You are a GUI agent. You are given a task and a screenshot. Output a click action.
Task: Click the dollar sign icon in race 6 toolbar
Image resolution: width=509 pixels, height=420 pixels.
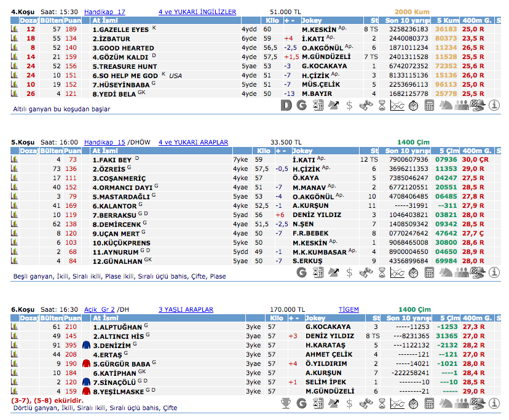click(349, 403)
